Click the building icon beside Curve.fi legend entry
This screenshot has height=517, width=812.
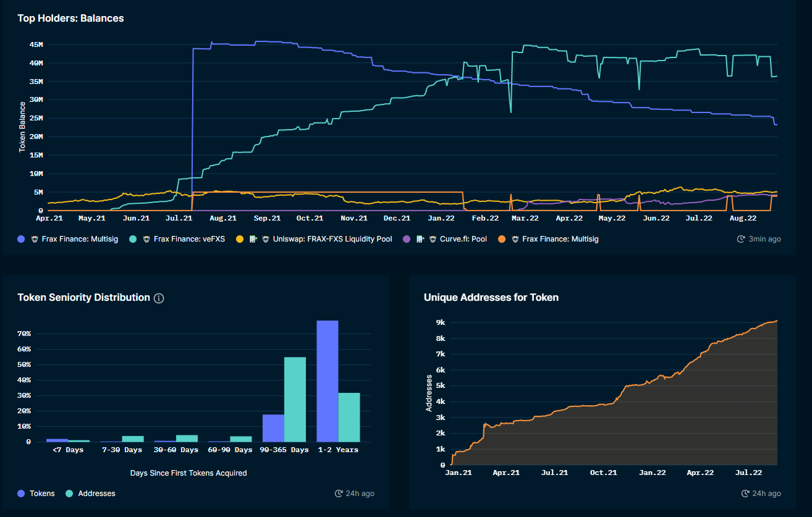click(420, 239)
